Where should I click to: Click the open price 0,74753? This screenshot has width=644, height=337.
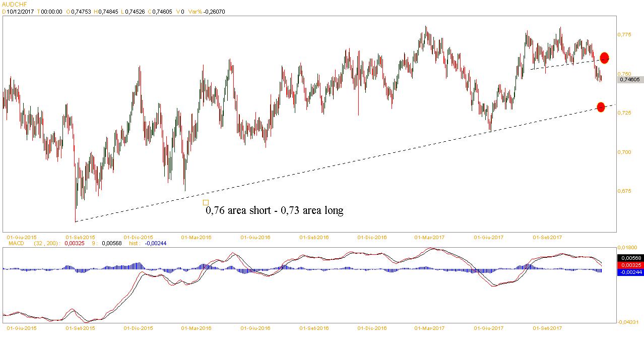(81, 12)
